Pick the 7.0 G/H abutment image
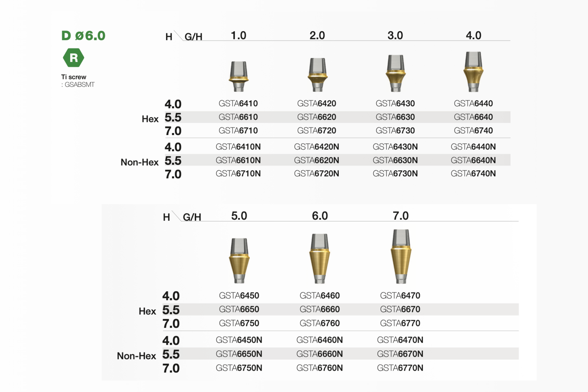This screenshot has width=588, height=392. point(401,256)
